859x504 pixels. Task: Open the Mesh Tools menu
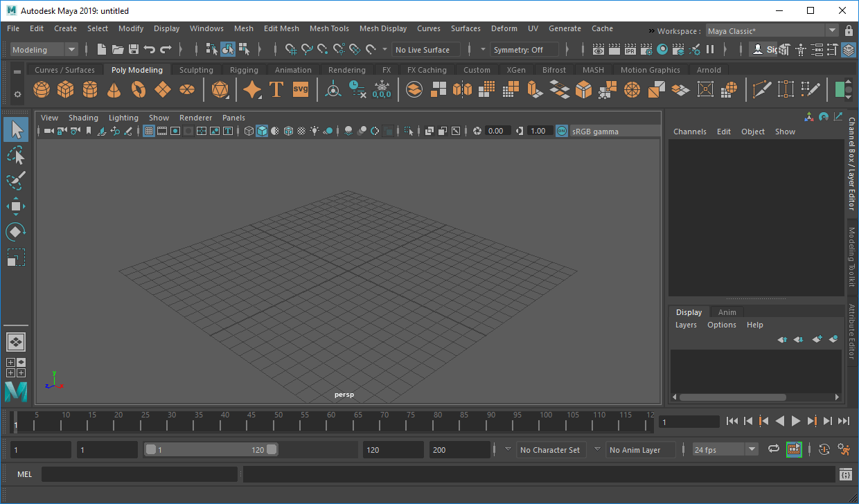coord(329,28)
